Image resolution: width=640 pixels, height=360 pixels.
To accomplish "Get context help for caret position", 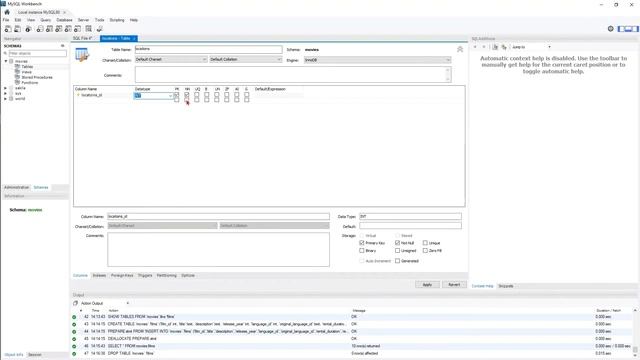I will tap(495, 47).
